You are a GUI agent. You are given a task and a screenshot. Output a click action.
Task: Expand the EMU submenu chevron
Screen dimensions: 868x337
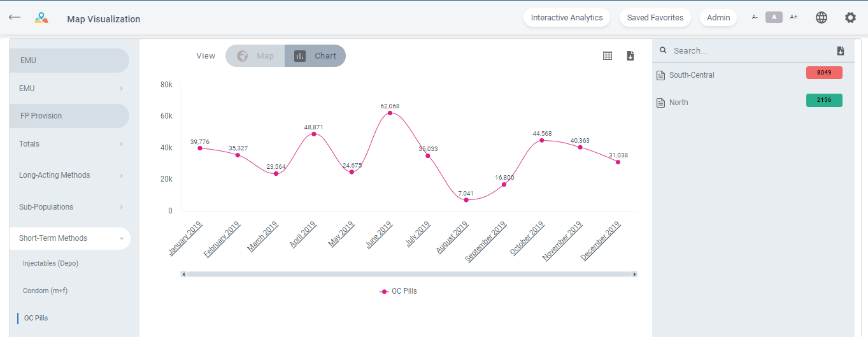tap(121, 89)
